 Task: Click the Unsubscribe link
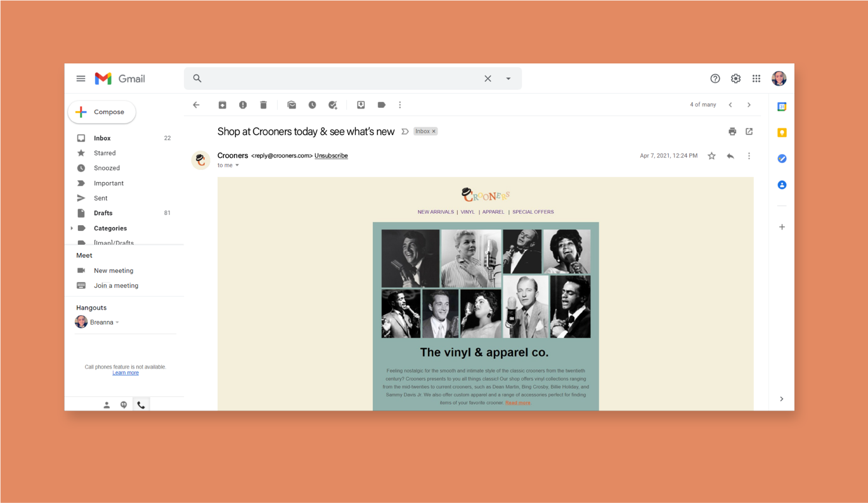(331, 155)
